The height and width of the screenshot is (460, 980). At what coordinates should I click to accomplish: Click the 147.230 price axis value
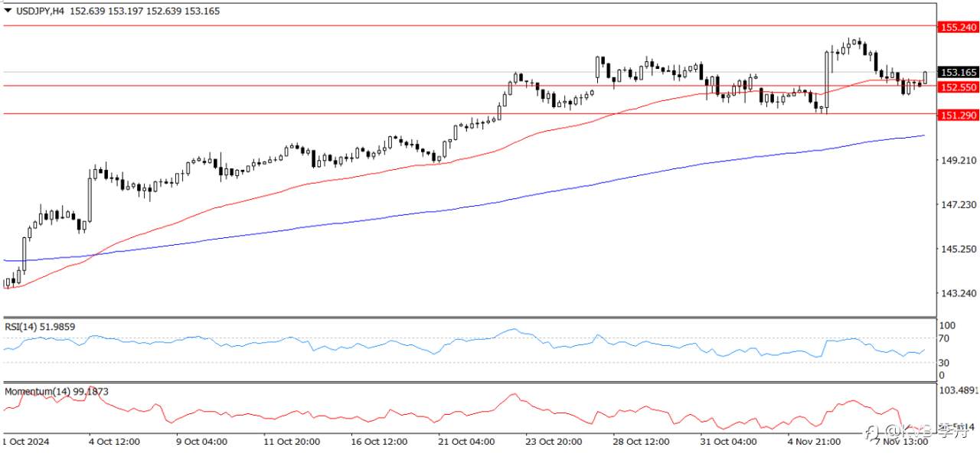point(959,204)
